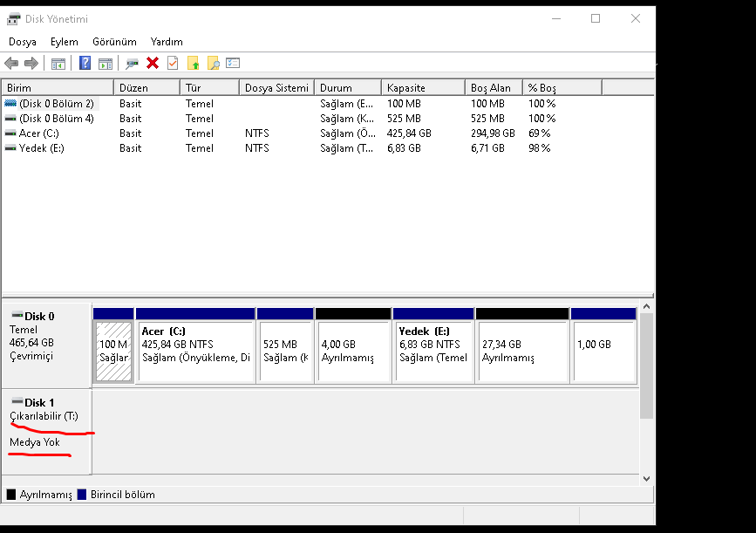Click the folder-with-magnifier toolbar icon
This screenshot has width=756, height=533.
[x=213, y=63]
